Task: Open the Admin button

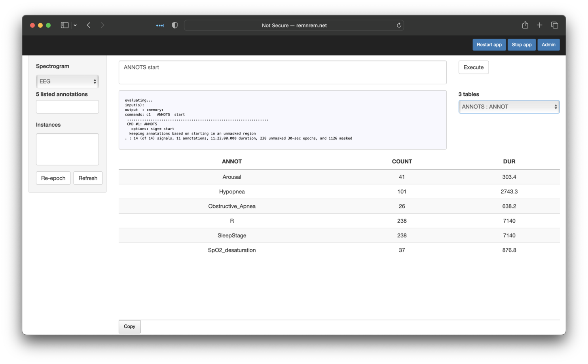Action: point(548,45)
